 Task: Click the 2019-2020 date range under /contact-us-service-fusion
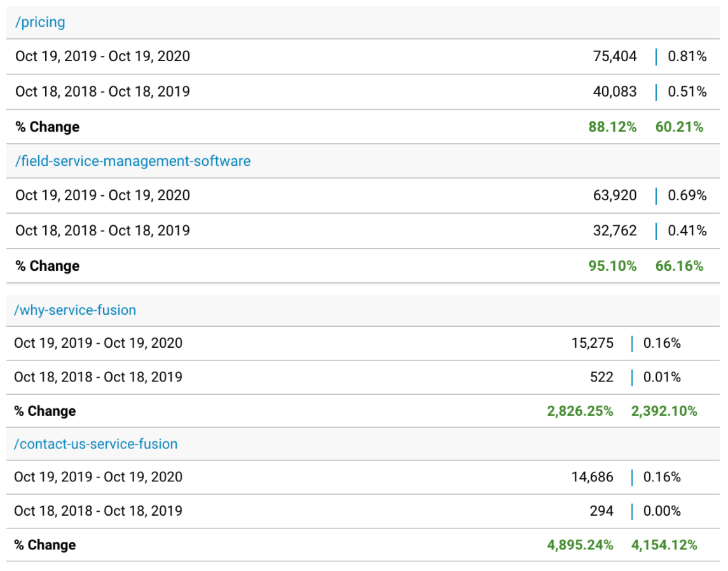(98, 477)
